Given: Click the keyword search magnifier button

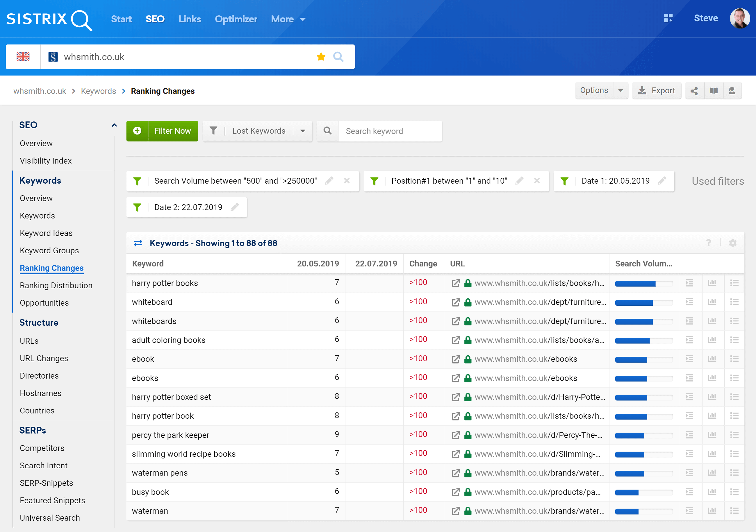Looking at the screenshot, I should click(328, 131).
